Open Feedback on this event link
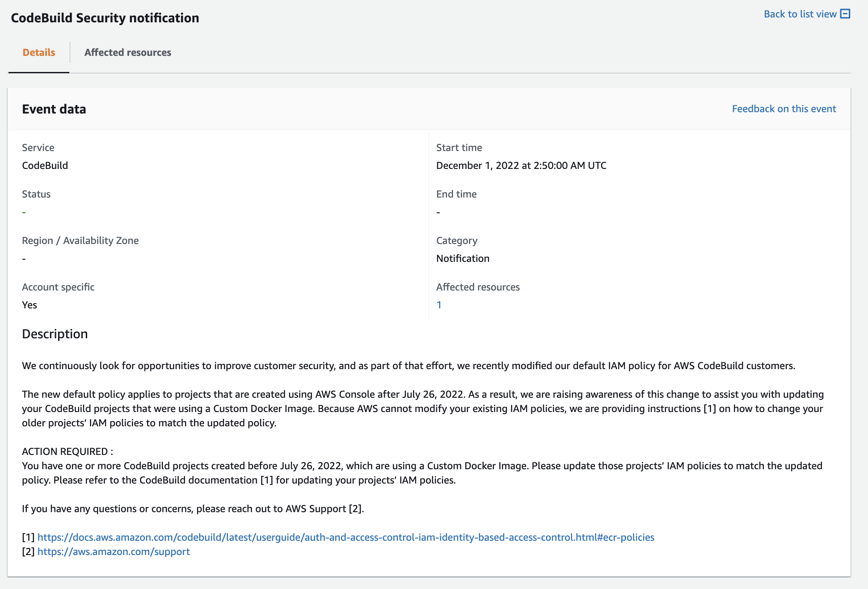 784,109
